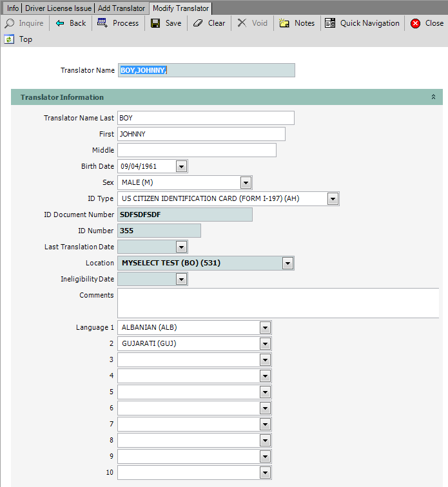Open the Notes folder icon

(284, 23)
